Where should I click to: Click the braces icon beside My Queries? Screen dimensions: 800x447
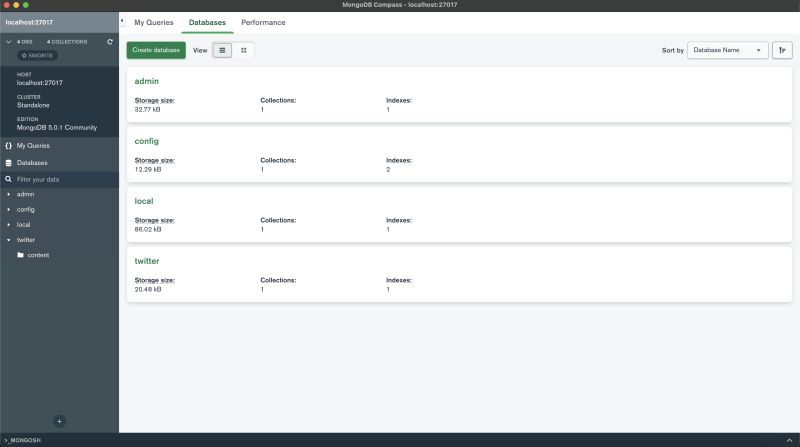pyautogui.click(x=8, y=145)
